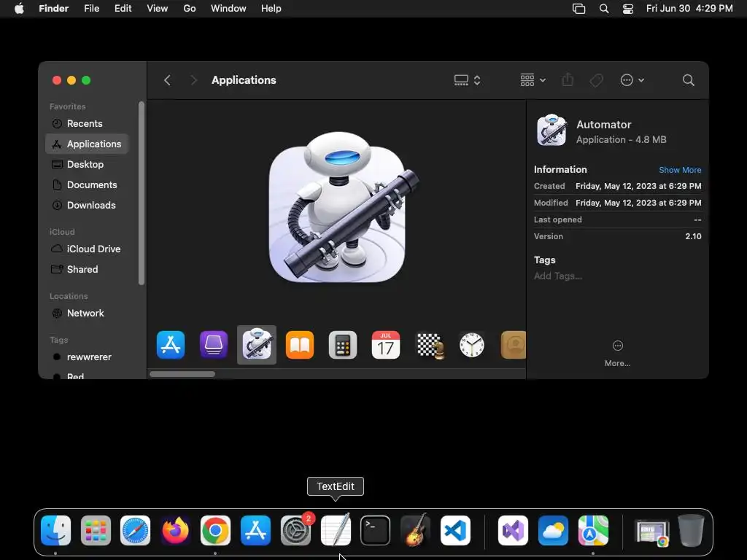Image resolution: width=747 pixels, height=560 pixels.
Task: Open the Window menu
Action: pos(228,9)
